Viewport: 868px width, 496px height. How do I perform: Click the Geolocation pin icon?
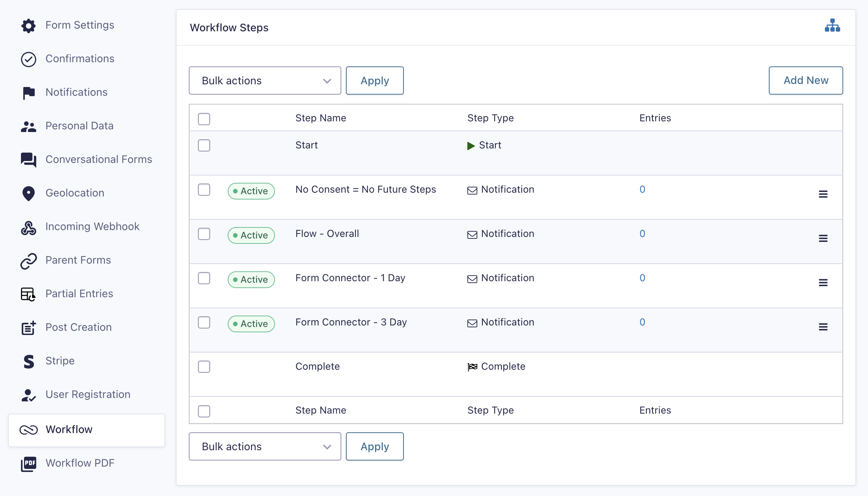pyautogui.click(x=29, y=193)
